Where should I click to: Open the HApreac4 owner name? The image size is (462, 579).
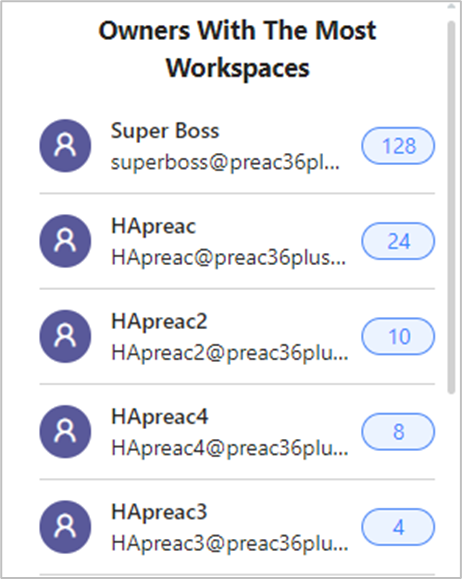(160, 417)
